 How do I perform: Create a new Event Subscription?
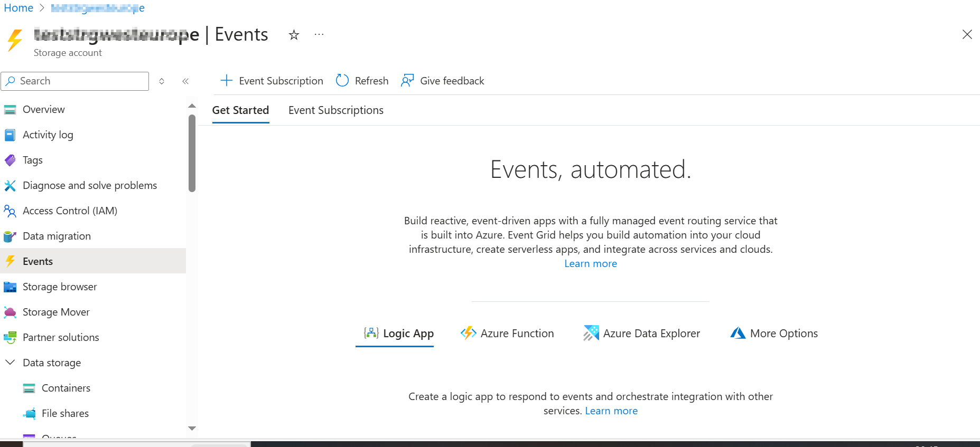tap(272, 81)
